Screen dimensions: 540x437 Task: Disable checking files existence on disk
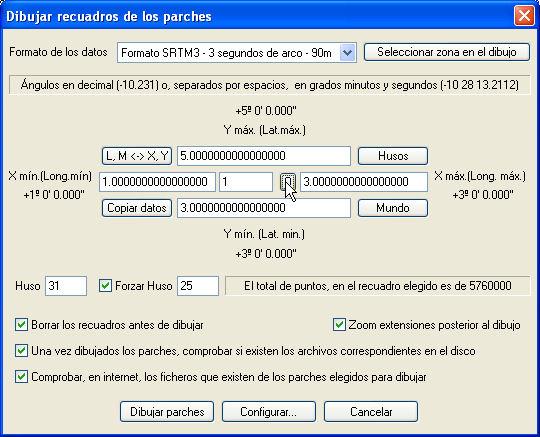coord(21,351)
